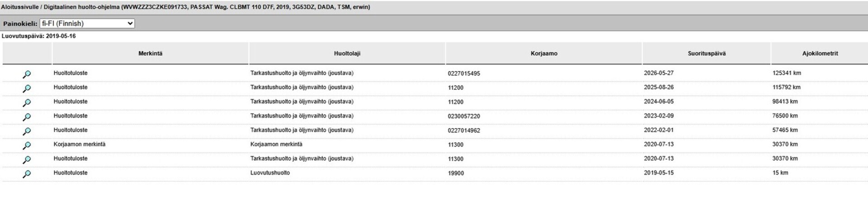This screenshot has width=868, height=200.
Task: Inspect the Luovutushuolto entry via magnifier icon
Action: click(27, 174)
